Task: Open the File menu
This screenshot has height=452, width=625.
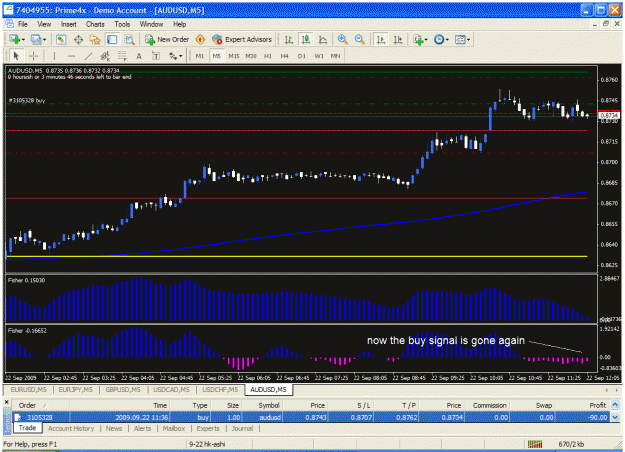Action: point(23,24)
